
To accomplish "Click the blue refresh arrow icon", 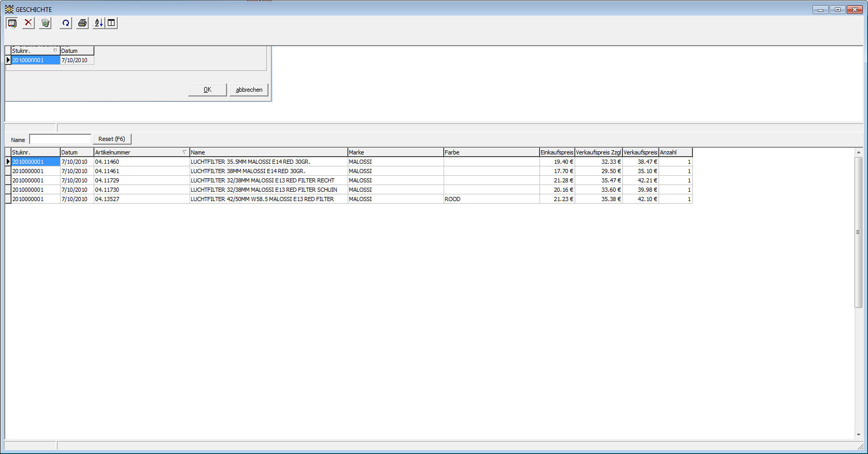I will (66, 23).
